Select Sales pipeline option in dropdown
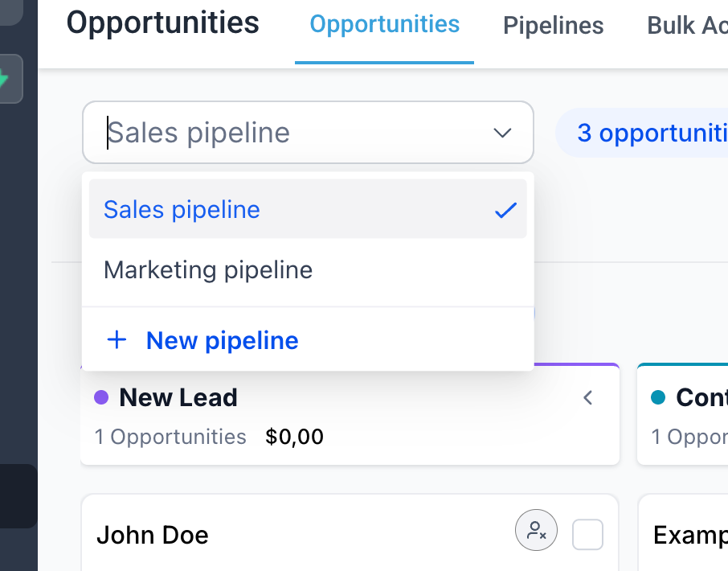 (308, 209)
